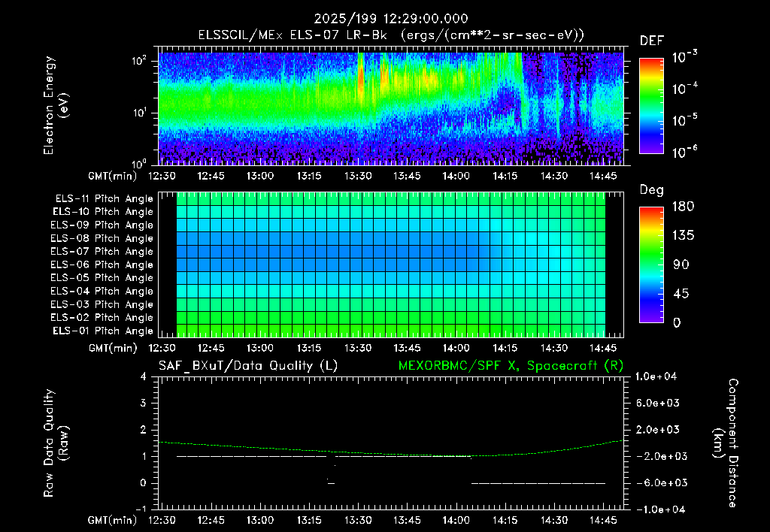Click 13:00 time tick under pitch angle panel
The width and height of the screenshot is (770, 532).
(259, 348)
